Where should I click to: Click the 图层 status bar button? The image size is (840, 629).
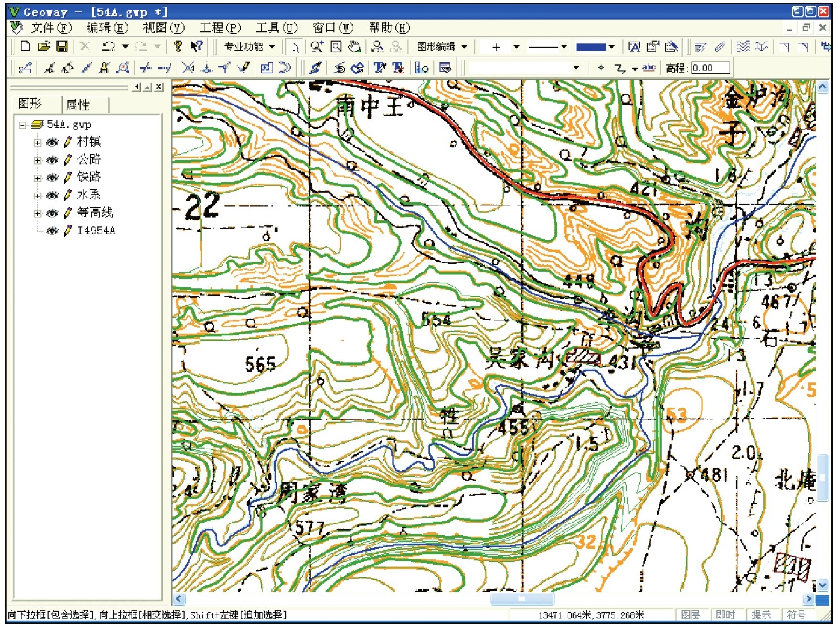click(x=690, y=615)
